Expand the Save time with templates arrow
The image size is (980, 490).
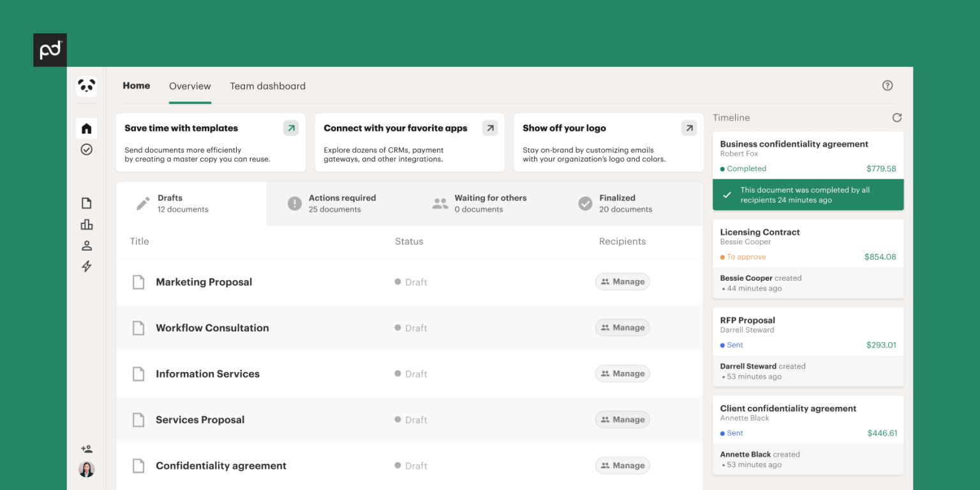pyautogui.click(x=291, y=128)
